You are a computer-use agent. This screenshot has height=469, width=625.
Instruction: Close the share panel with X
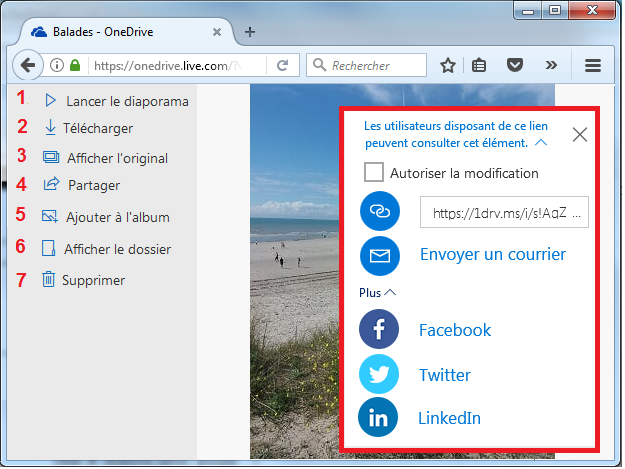580,135
